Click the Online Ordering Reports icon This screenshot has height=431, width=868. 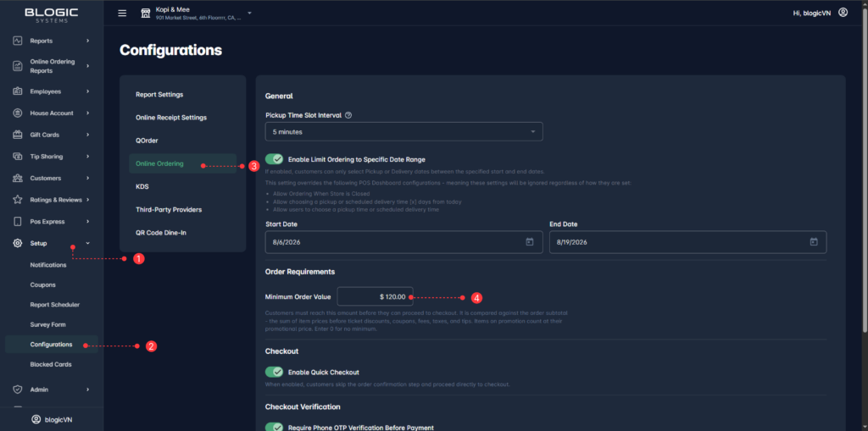pos(18,66)
